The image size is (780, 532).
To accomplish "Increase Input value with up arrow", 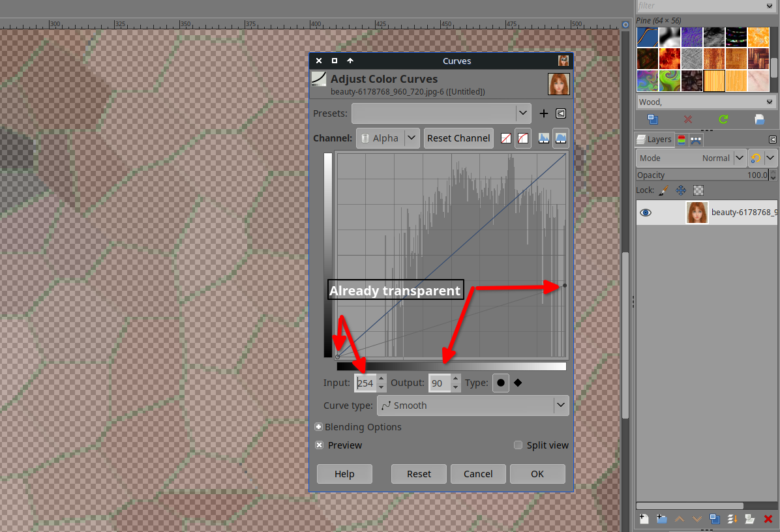I will click(381, 379).
